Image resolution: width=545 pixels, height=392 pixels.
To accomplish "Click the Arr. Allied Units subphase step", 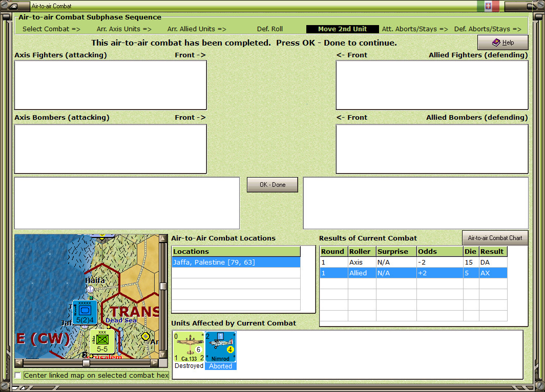I will (197, 29).
